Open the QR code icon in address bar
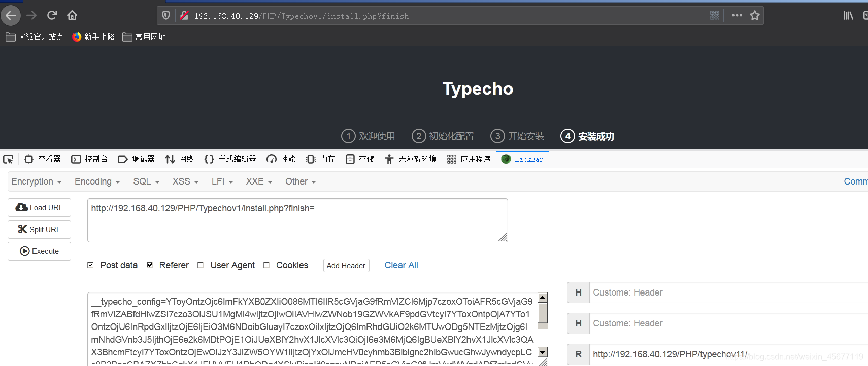Image resolution: width=868 pixels, height=366 pixels. click(x=715, y=15)
